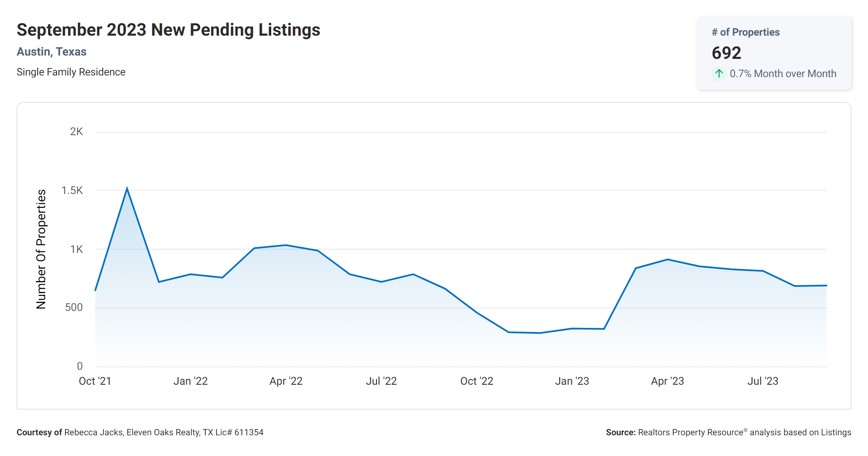Image resolution: width=868 pixels, height=456 pixels.
Task: Click the 'Jul '23' x-axis label
Action: [x=762, y=381]
